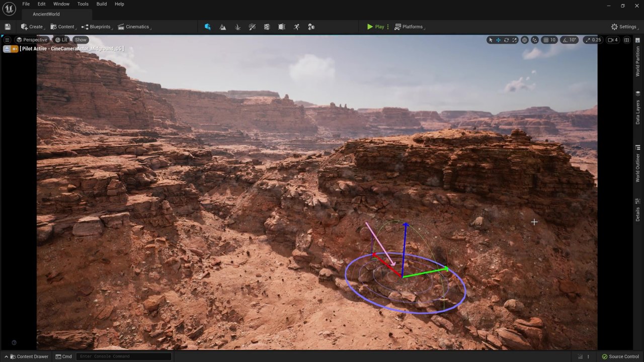Switch to Animation mode icon
The width and height of the screenshot is (644, 362).
click(x=296, y=27)
